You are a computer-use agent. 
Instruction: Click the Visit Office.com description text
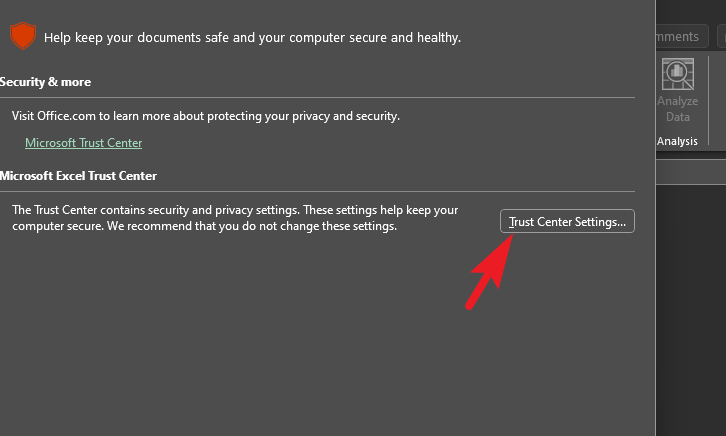point(206,116)
